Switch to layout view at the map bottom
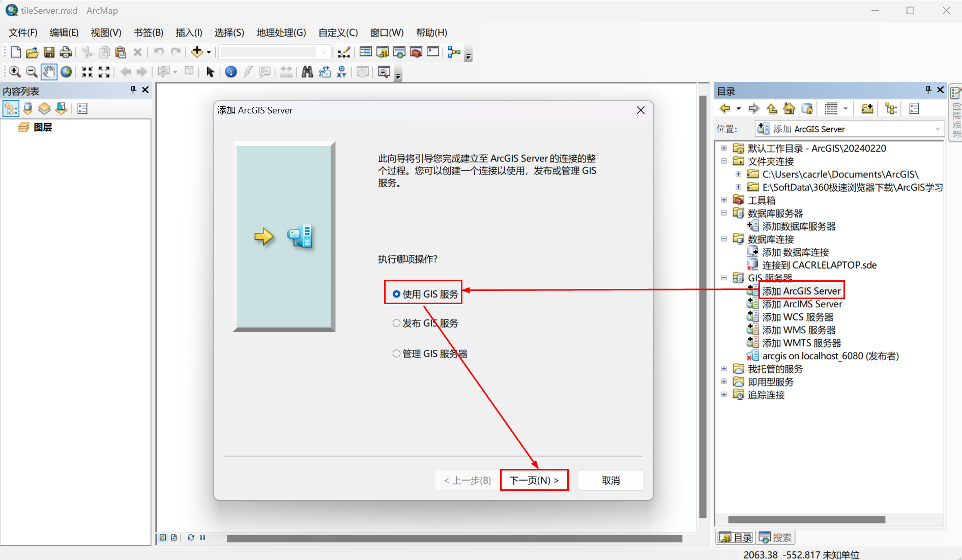This screenshot has height=560, width=962. 174,537
